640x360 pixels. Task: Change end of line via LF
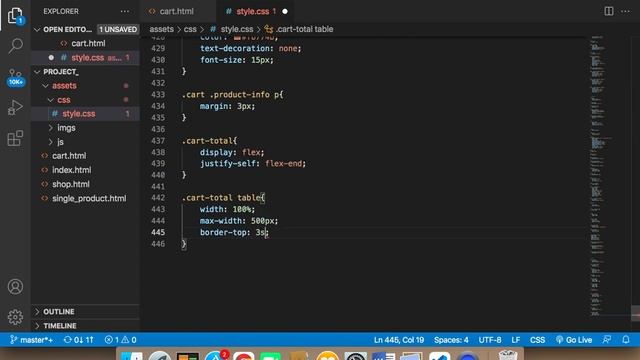point(516,340)
